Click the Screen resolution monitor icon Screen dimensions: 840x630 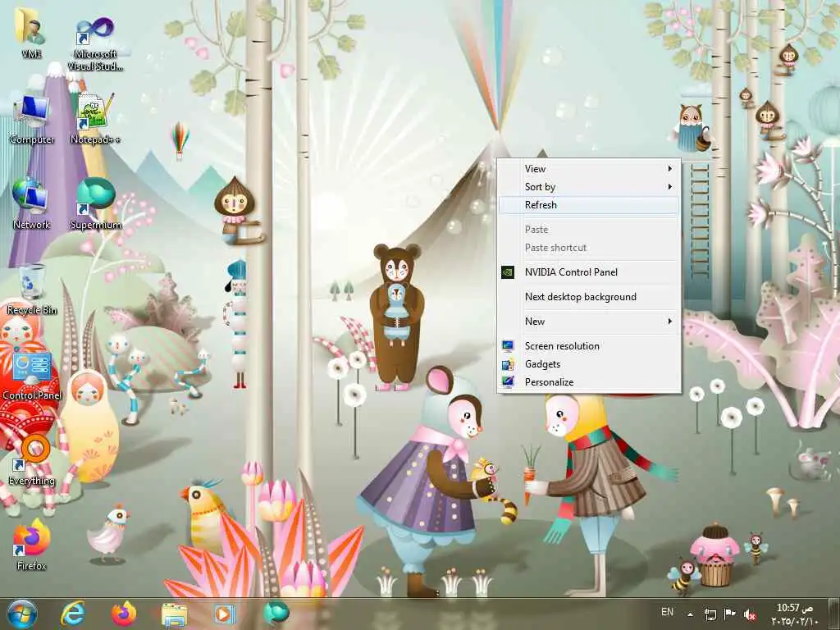(x=507, y=346)
